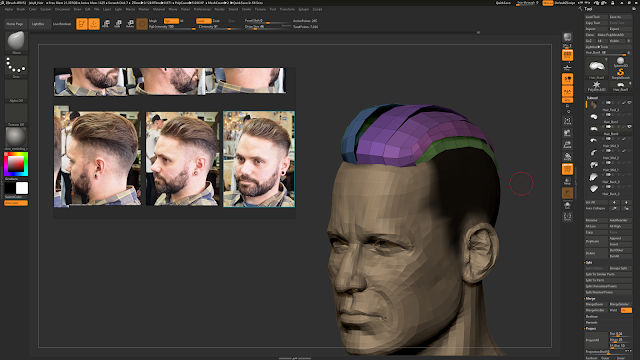Viewport: 640px width, 360px height.
Task: Open the Alpha Off selector
Action: [16, 91]
